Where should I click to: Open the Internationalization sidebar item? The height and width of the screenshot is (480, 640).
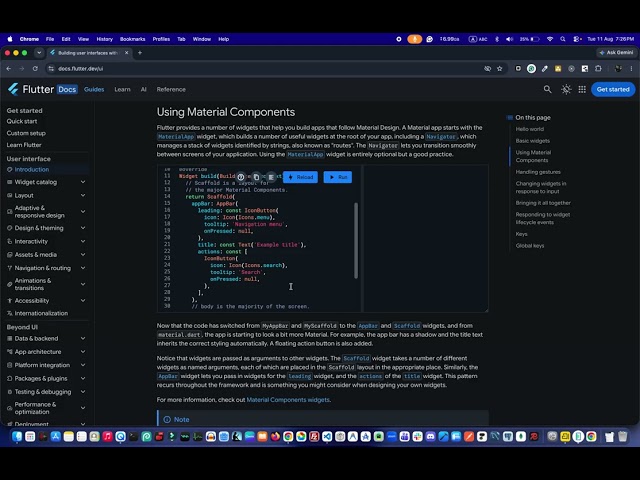41,313
